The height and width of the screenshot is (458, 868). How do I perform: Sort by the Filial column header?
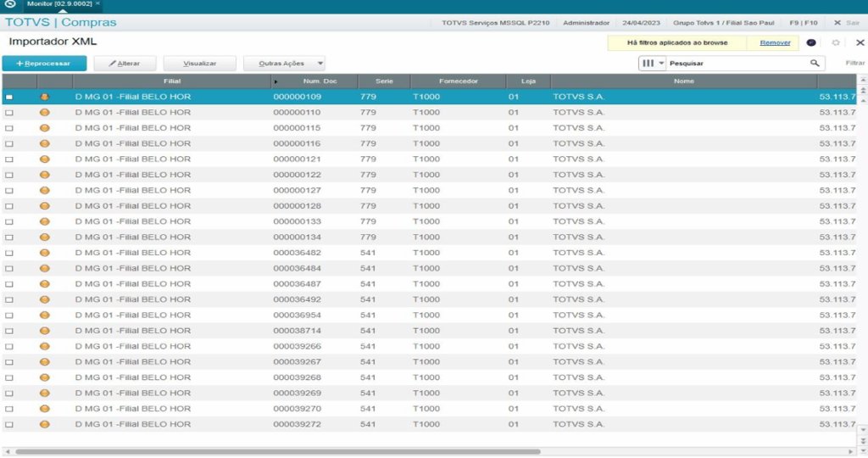tap(172, 81)
